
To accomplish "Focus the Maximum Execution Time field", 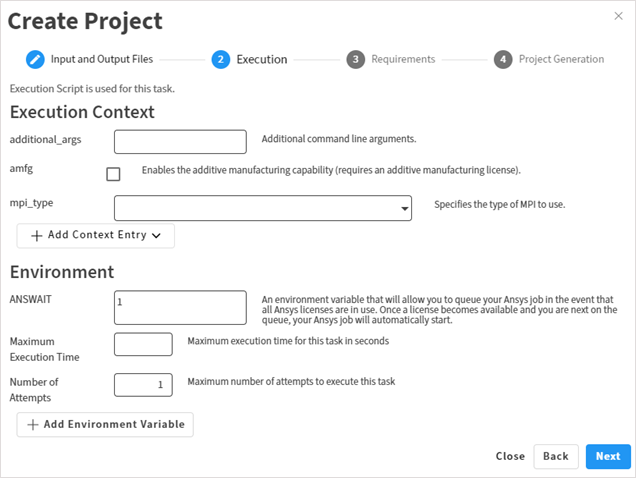I will pyautogui.click(x=143, y=345).
